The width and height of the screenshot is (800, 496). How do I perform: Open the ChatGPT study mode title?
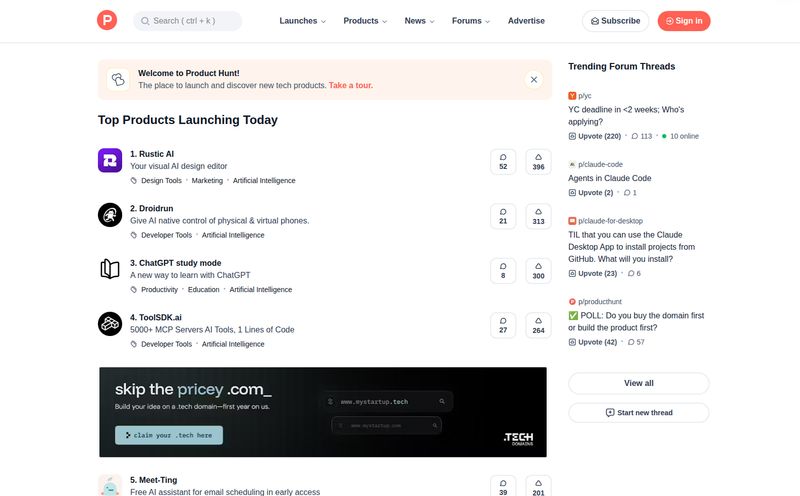[x=176, y=263]
